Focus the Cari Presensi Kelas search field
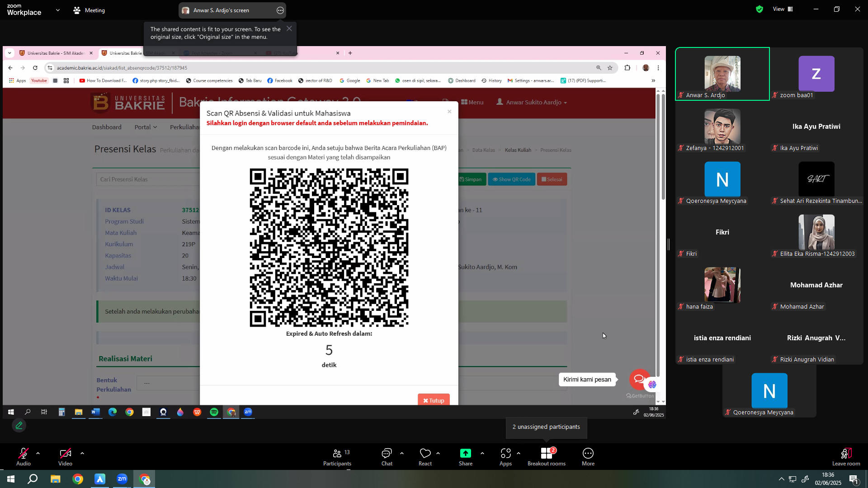Screen dimensions: 868x488 [x=148, y=179]
